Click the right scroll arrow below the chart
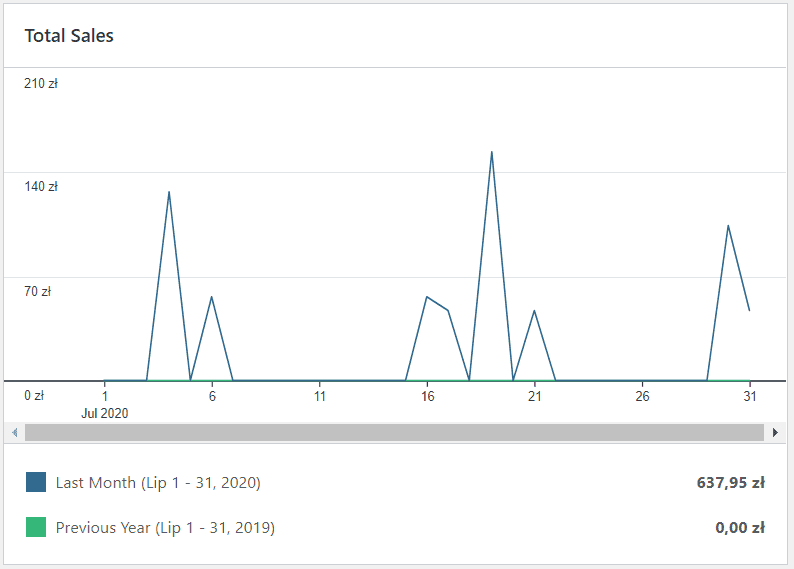The height and width of the screenshot is (569, 794). click(776, 432)
